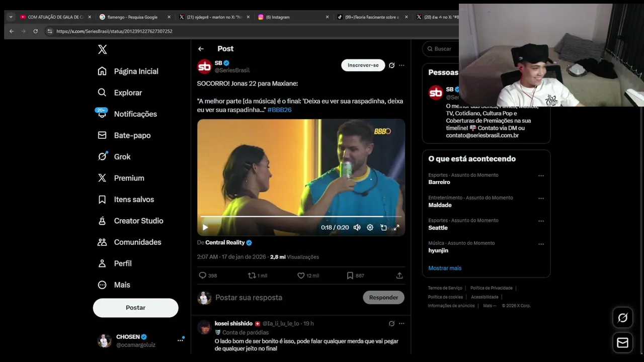This screenshot has height=362, width=644.
Task: Go back with the Post arrow
Action: point(201,49)
